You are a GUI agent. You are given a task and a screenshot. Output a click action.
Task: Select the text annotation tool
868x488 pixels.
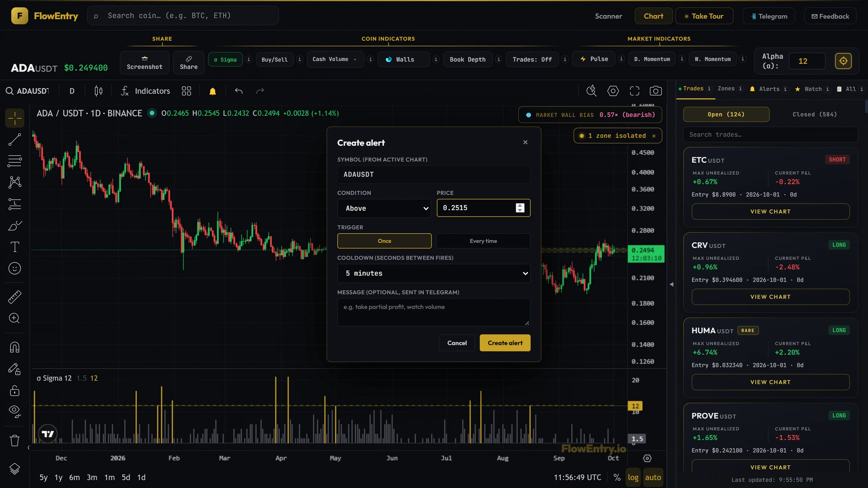point(15,247)
